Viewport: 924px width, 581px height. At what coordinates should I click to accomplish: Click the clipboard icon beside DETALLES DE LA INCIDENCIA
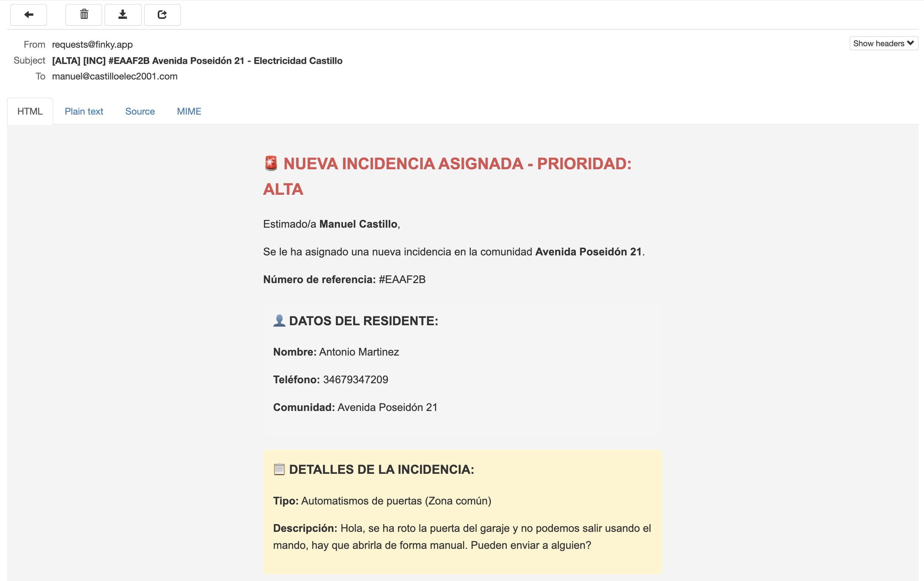pyautogui.click(x=279, y=469)
